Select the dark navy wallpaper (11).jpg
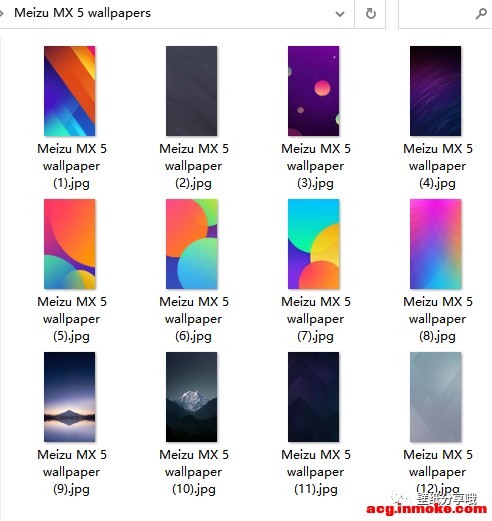492x521 pixels. click(313, 397)
